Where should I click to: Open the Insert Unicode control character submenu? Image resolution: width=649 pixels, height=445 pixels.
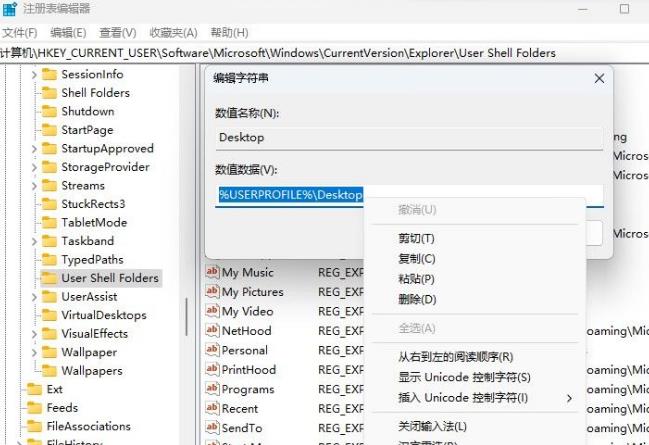463,398
